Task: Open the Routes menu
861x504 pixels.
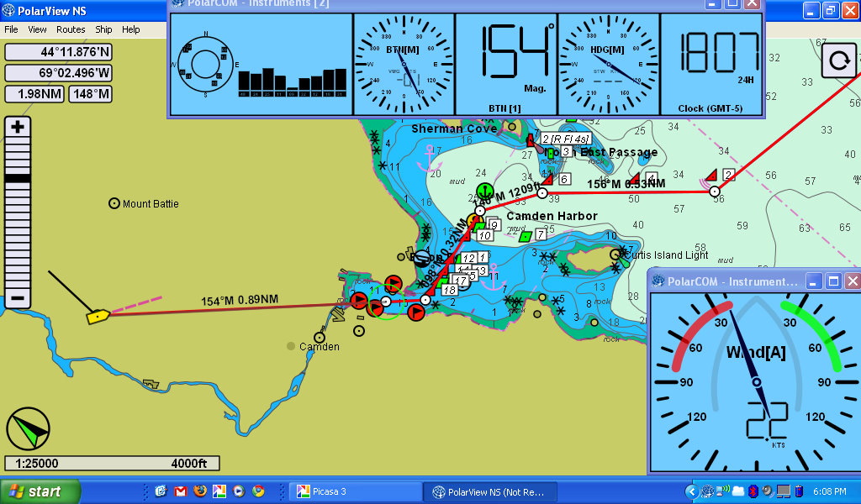Action: [71, 29]
